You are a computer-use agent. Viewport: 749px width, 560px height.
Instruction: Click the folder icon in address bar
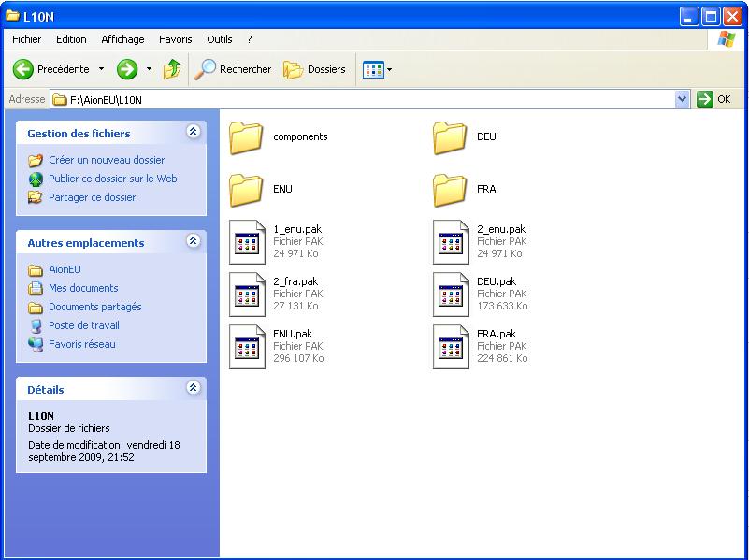[60, 100]
